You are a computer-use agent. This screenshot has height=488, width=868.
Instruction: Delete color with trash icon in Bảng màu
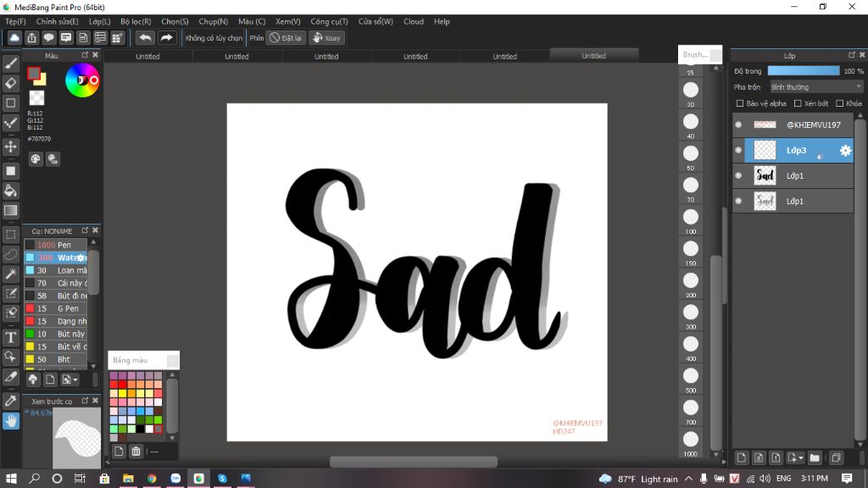coord(136,452)
